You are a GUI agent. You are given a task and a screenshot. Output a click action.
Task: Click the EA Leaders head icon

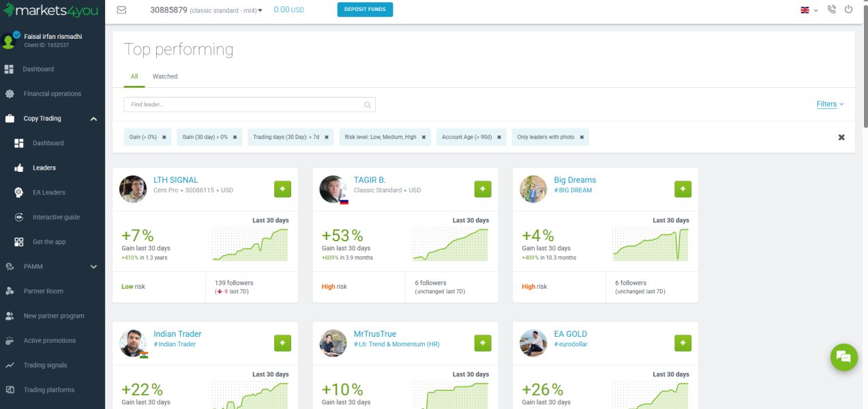pos(19,192)
